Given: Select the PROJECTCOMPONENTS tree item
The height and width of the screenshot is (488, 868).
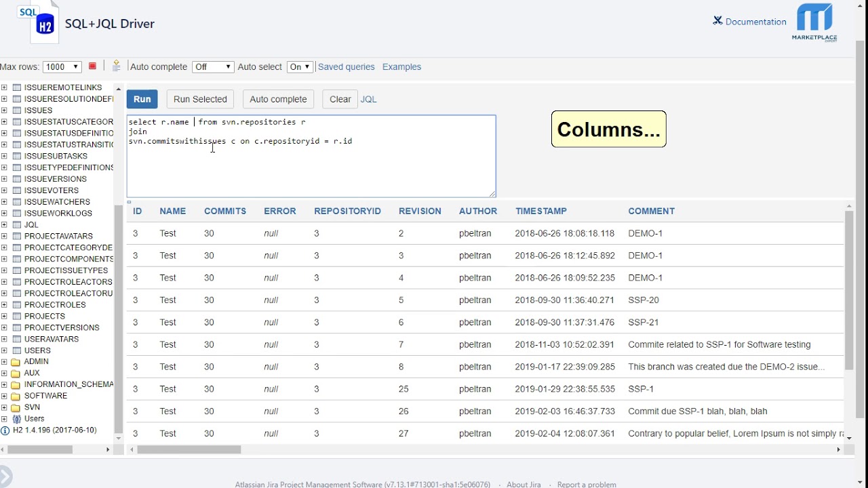Looking at the screenshot, I should pyautogui.click(x=68, y=259).
